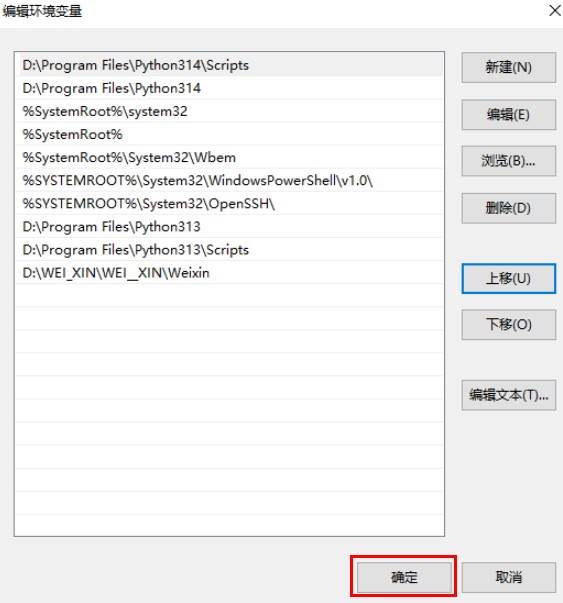
Task: Open the 浏览(B)... folder browser
Action: point(508,161)
